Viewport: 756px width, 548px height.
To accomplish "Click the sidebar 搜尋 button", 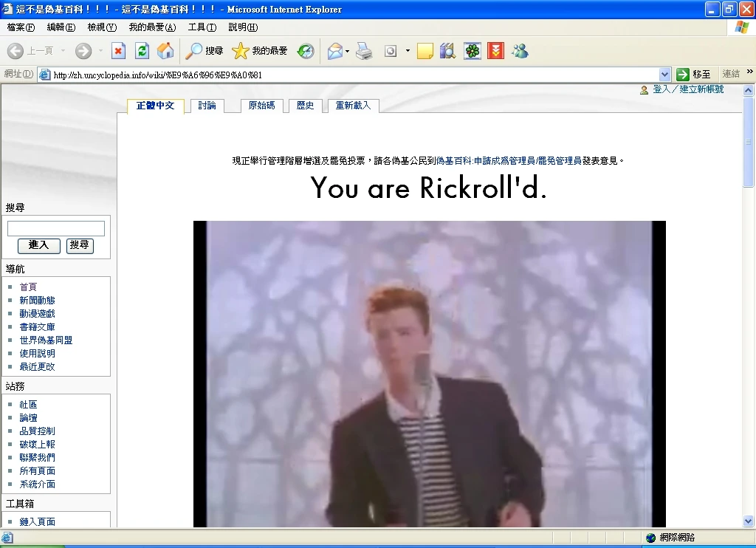I will 80,245.
